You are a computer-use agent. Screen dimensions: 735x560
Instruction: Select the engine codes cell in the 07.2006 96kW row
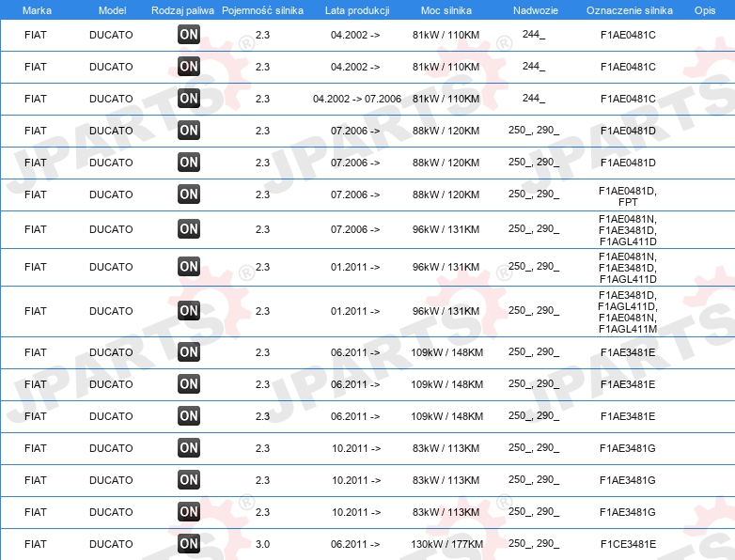click(628, 230)
